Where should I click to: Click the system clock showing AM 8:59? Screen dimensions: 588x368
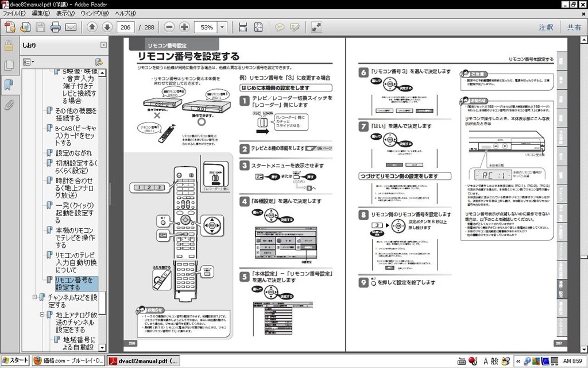pyautogui.click(x=572, y=361)
